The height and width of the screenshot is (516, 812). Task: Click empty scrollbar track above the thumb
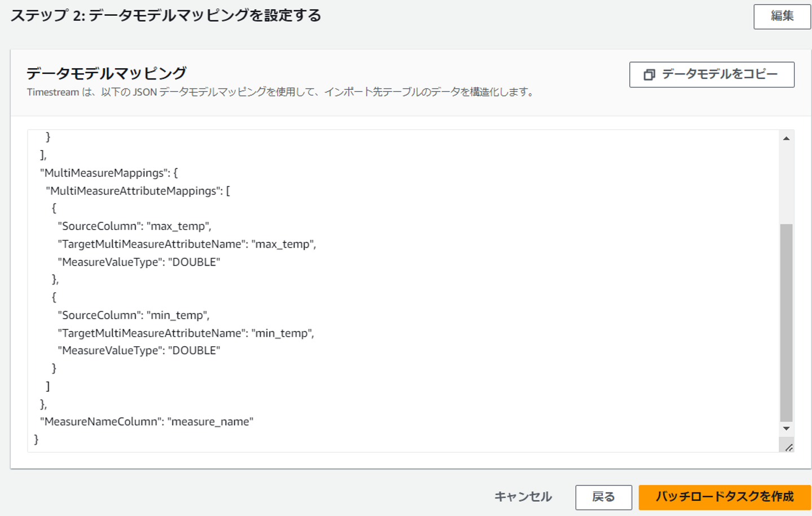click(x=786, y=180)
